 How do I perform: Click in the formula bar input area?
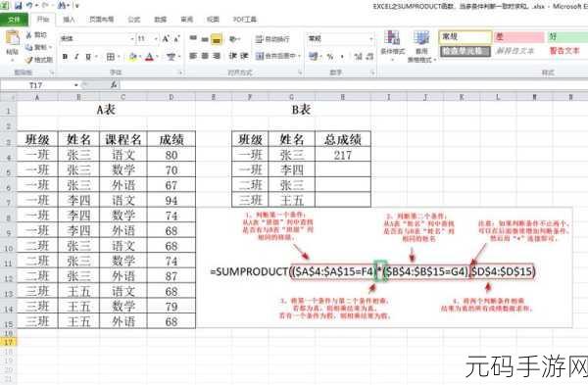pos(355,85)
